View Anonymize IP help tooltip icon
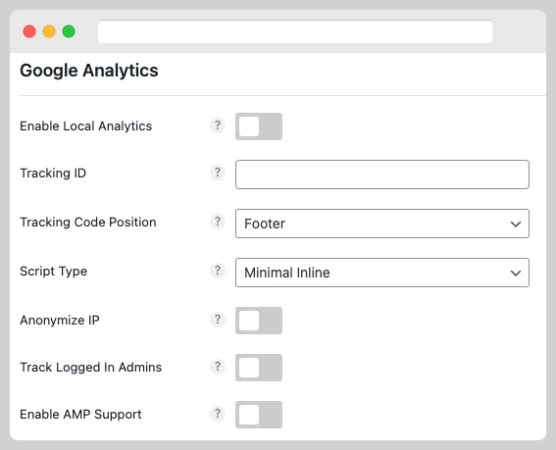 [218, 320]
